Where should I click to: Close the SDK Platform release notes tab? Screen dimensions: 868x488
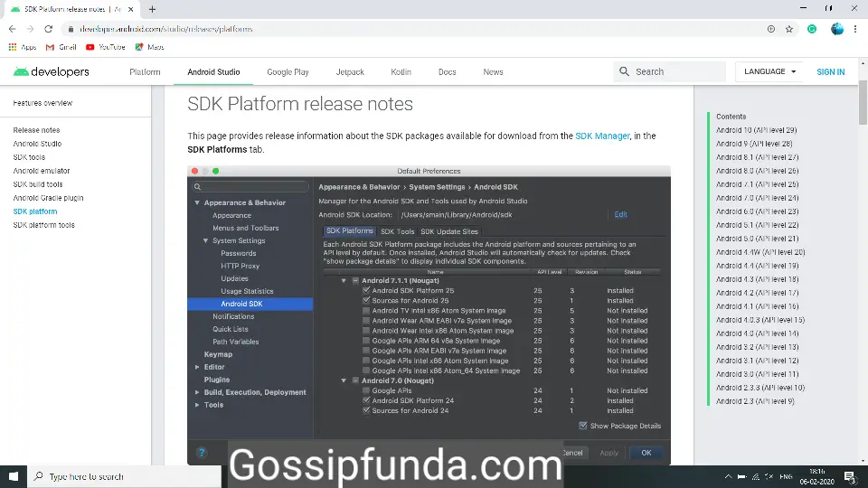coord(130,9)
